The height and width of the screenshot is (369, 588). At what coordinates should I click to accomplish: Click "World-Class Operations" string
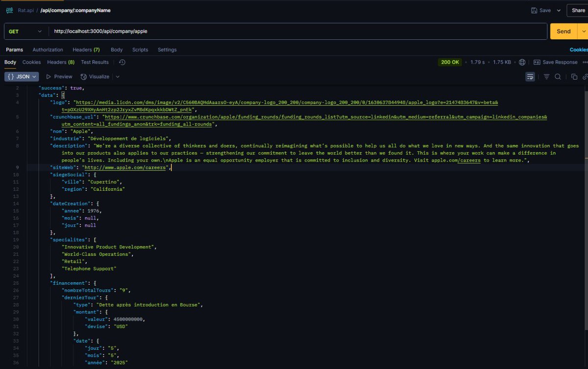pyautogui.click(x=97, y=254)
